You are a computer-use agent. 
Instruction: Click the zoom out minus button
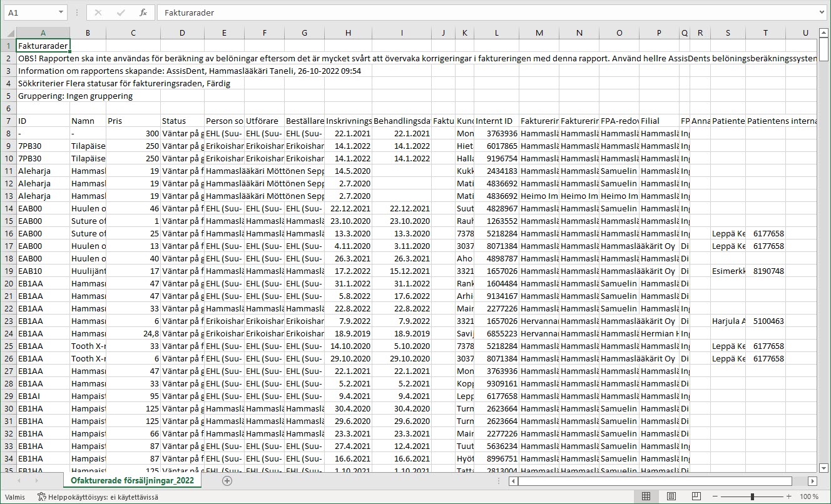click(x=715, y=496)
